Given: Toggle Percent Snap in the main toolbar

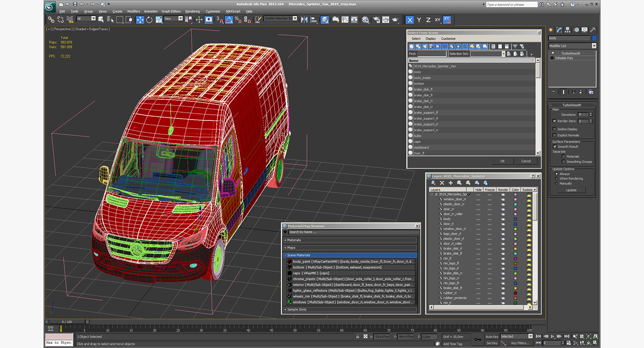Looking at the screenshot, I should [x=238, y=20].
